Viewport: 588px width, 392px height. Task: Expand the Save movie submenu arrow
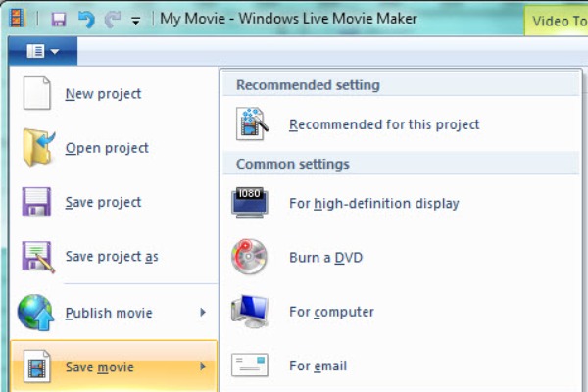pyautogui.click(x=203, y=367)
